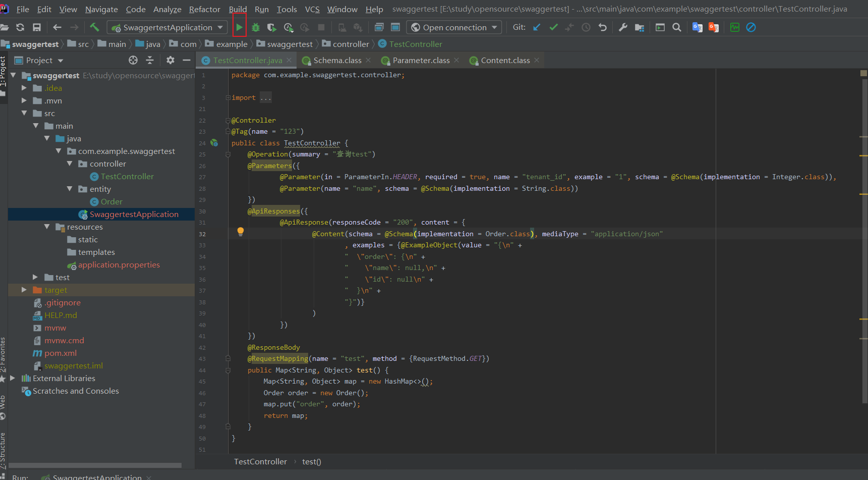Collapse all in Project panel
Screen dimensions: 868x480
coord(150,60)
